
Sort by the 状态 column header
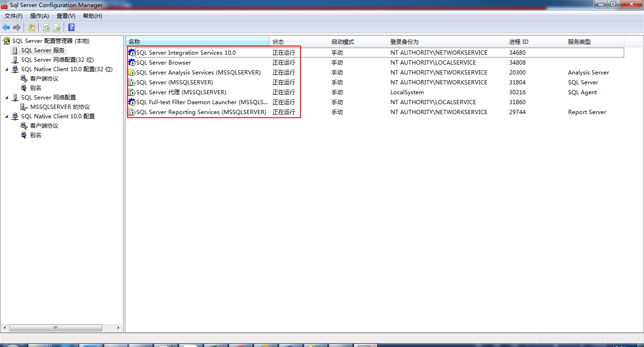[x=299, y=41]
